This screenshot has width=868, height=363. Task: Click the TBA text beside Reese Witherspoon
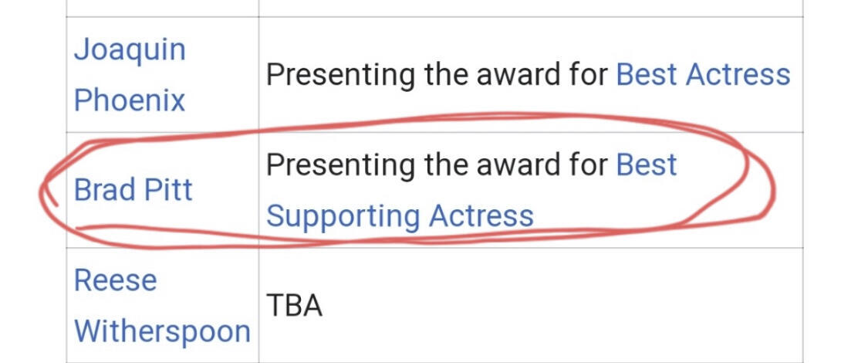pyautogui.click(x=294, y=305)
